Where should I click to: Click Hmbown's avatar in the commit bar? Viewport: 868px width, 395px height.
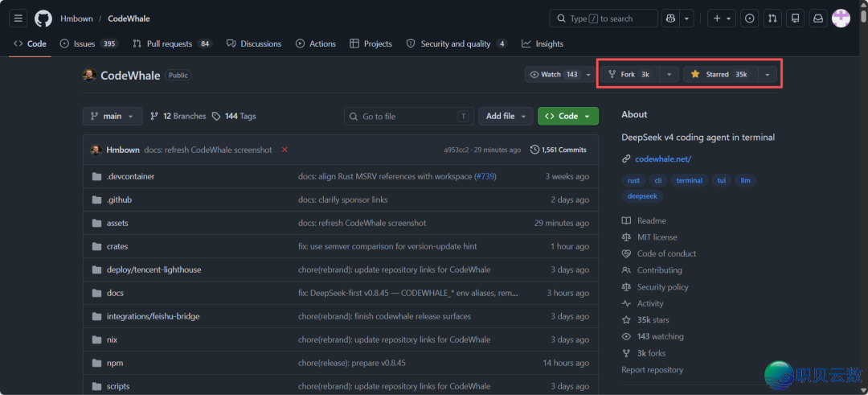(x=96, y=150)
